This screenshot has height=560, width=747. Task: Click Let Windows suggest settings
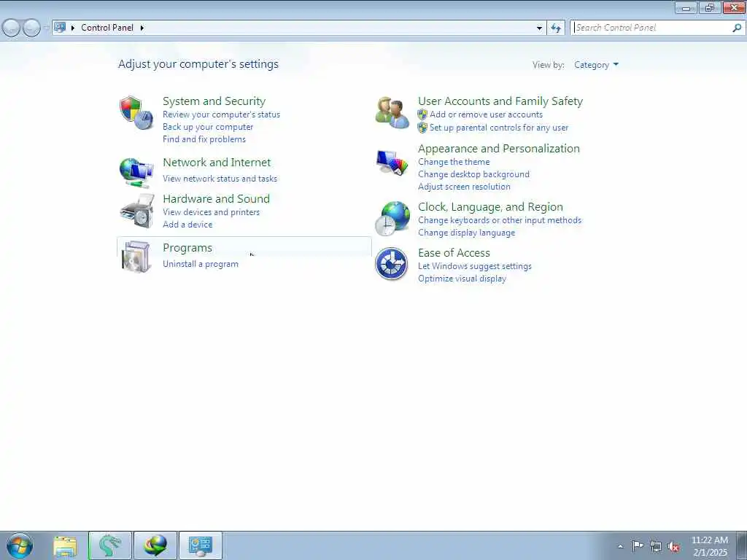pos(474,266)
